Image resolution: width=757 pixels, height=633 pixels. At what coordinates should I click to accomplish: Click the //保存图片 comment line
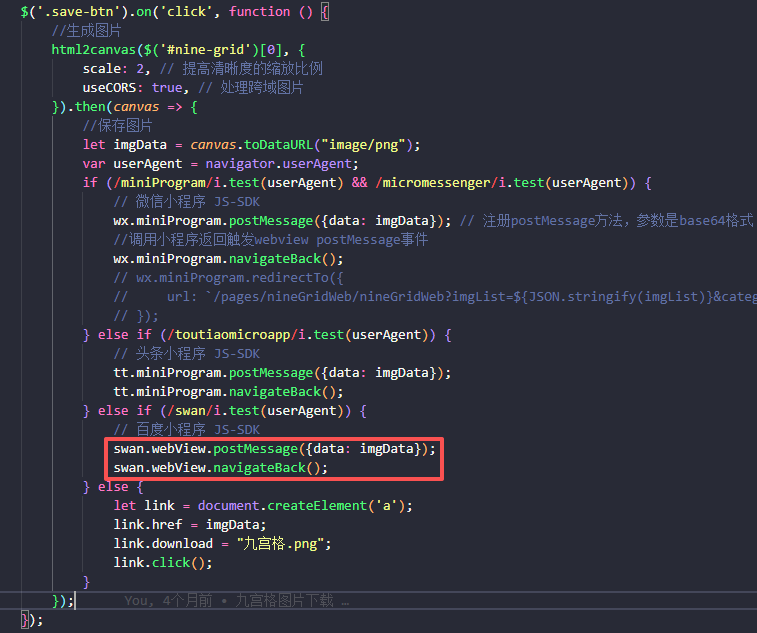point(118,125)
